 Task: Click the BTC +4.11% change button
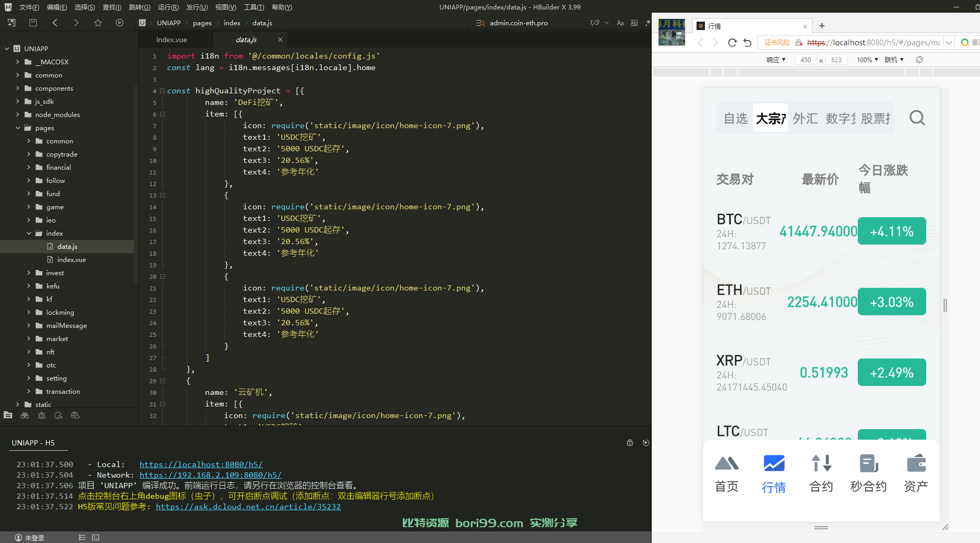pyautogui.click(x=891, y=231)
